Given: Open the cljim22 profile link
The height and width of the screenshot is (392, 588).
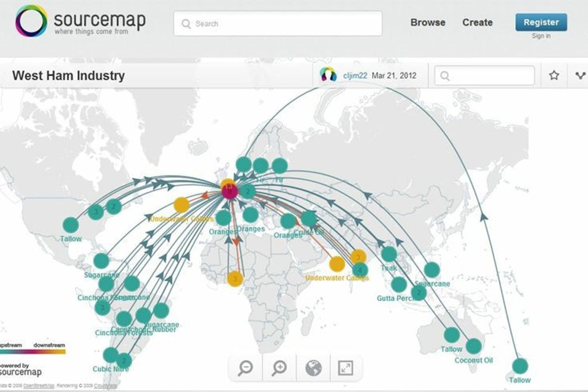Looking at the screenshot, I should [x=355, y=75].
